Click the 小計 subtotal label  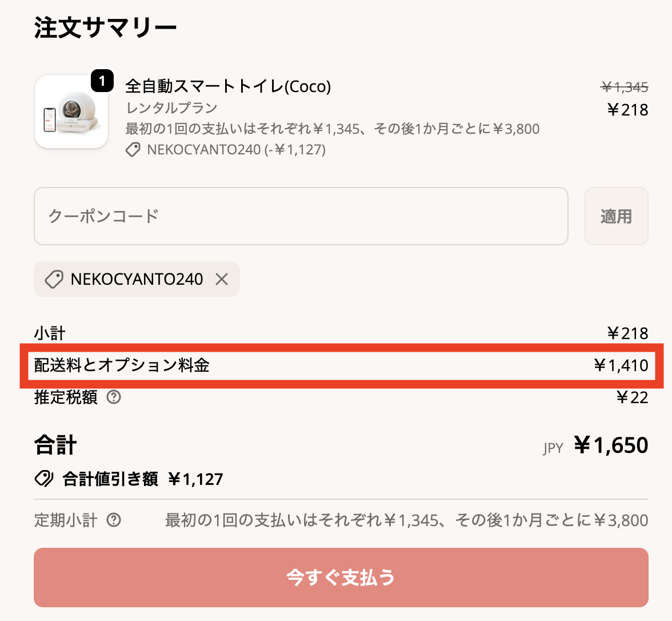coord(50,333)
